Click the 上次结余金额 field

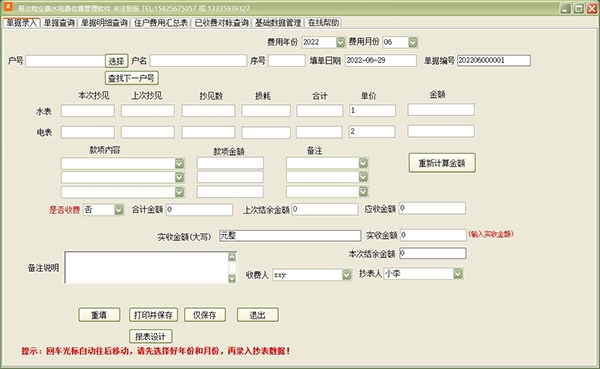click(x=325, y=209)
